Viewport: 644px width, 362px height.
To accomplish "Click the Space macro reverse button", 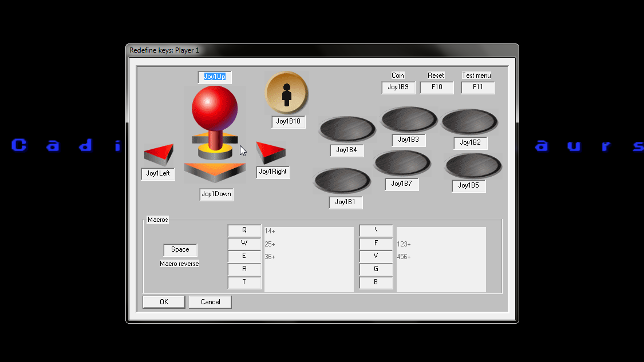I will 180,249.
